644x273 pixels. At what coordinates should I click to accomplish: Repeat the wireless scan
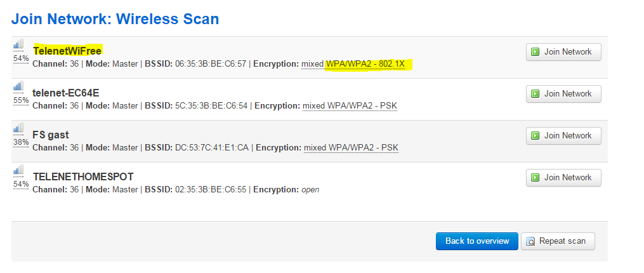click(x=558, y=241)
